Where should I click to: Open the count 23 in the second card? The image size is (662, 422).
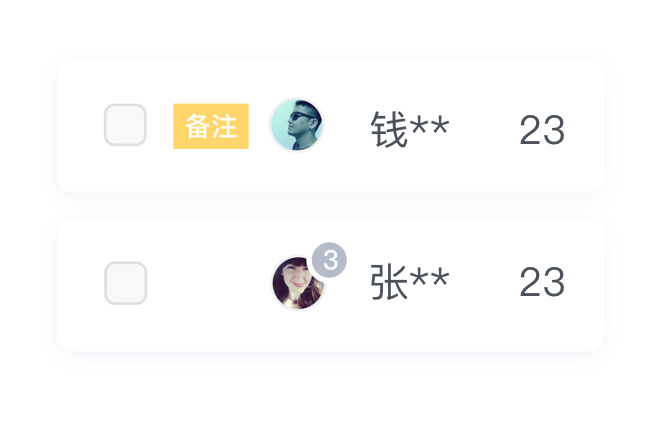[542, 282]
